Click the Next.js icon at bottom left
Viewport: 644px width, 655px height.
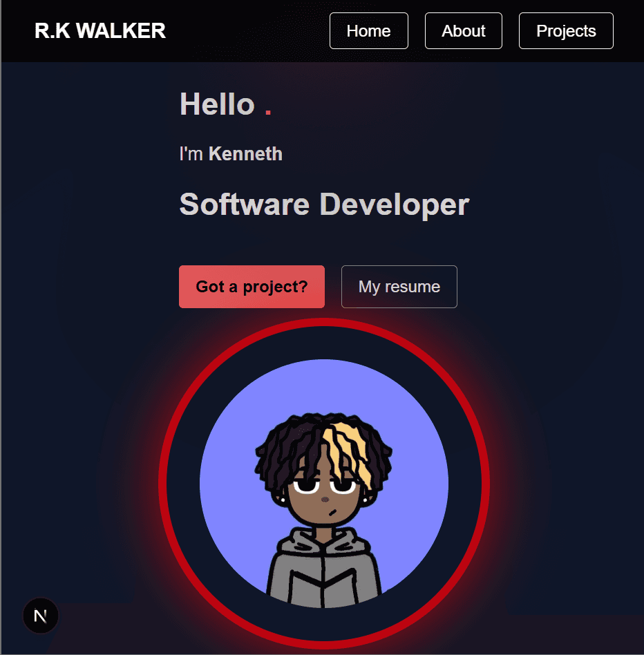40,615
